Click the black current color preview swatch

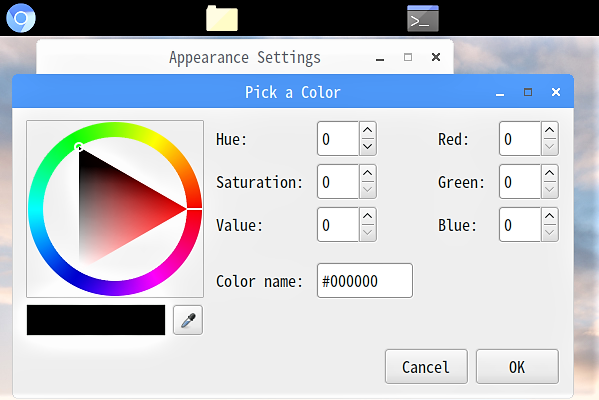(96, 320)
